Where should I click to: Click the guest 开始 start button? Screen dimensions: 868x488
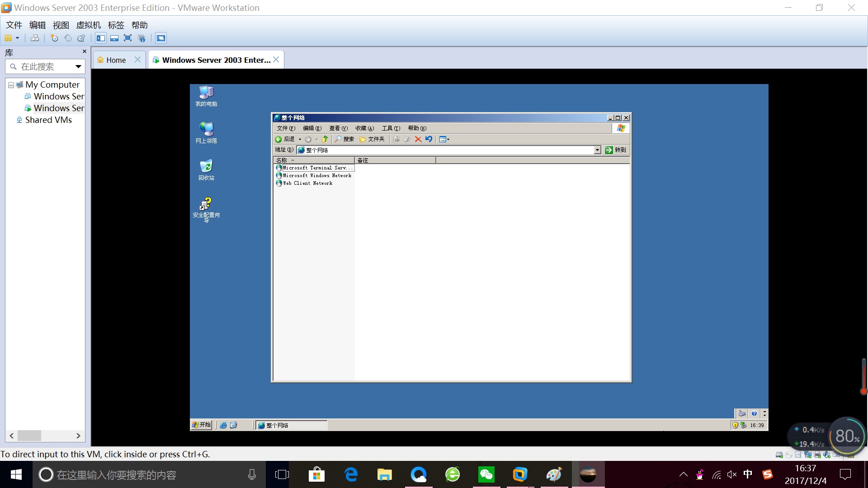click(x=201, y=425)
